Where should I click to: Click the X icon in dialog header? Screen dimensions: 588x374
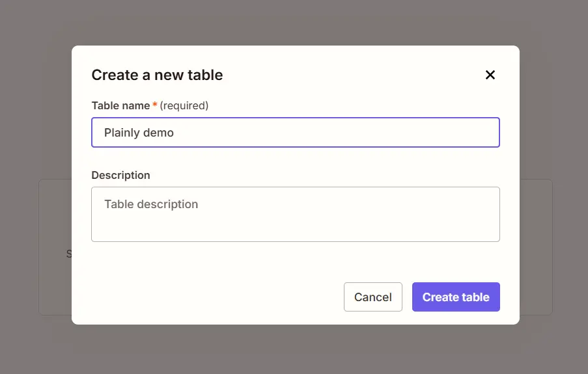pyautogui.click(x=490, y=75)
